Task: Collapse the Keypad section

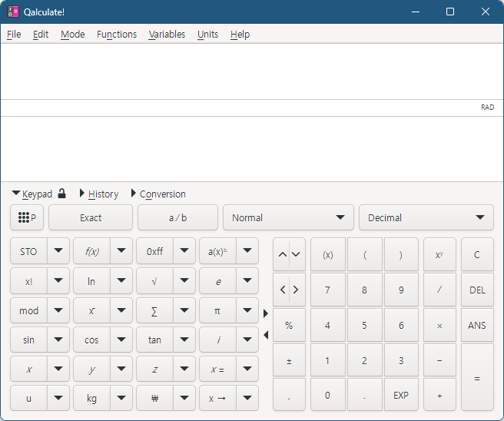Action: 31,194
